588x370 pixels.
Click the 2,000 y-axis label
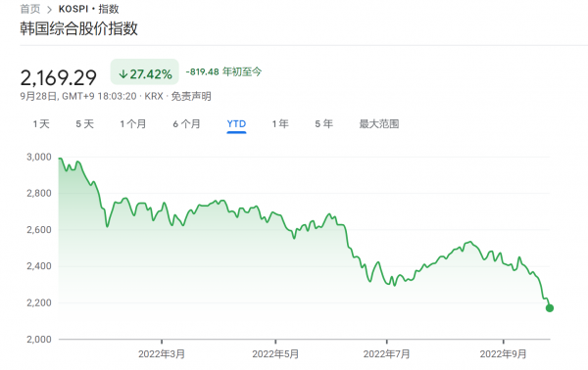point(39,340)
